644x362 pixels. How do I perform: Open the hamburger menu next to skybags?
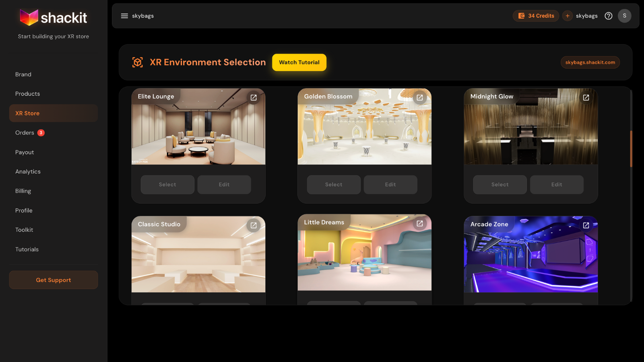pyautogui.click(x=124, y=16)
